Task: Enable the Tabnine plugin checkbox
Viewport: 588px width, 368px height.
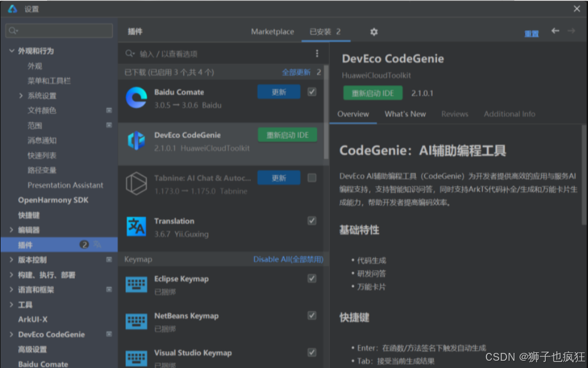Action: (x=312, y=177)
